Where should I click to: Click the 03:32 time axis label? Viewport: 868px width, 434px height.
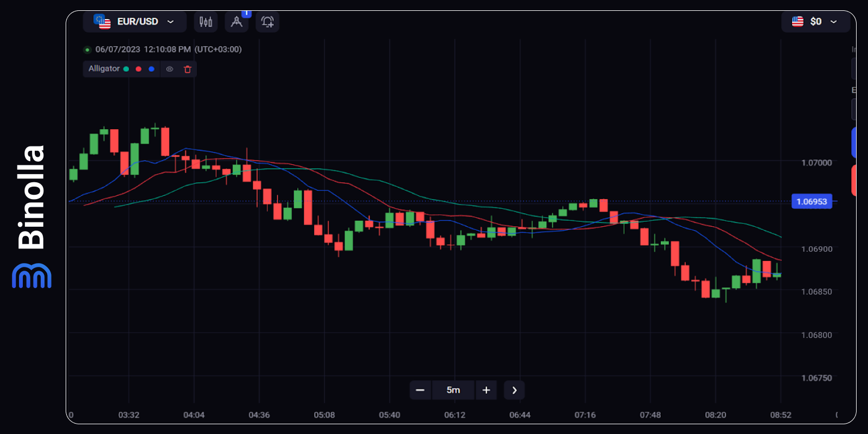[129, 415]
